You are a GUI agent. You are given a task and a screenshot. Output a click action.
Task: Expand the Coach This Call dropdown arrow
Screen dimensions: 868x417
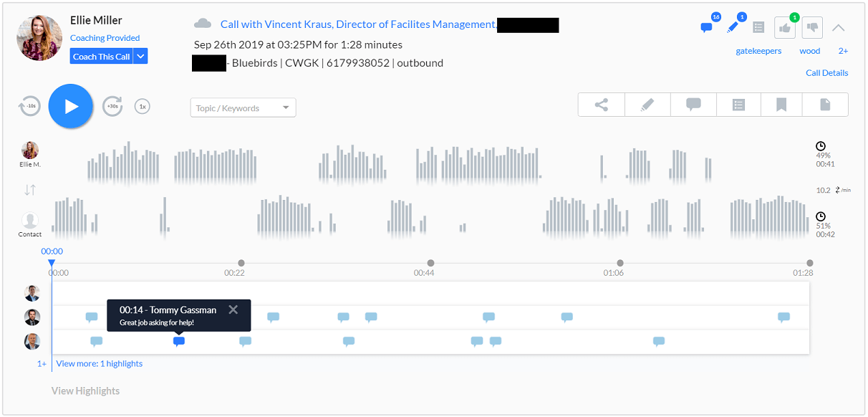point(140,55)
